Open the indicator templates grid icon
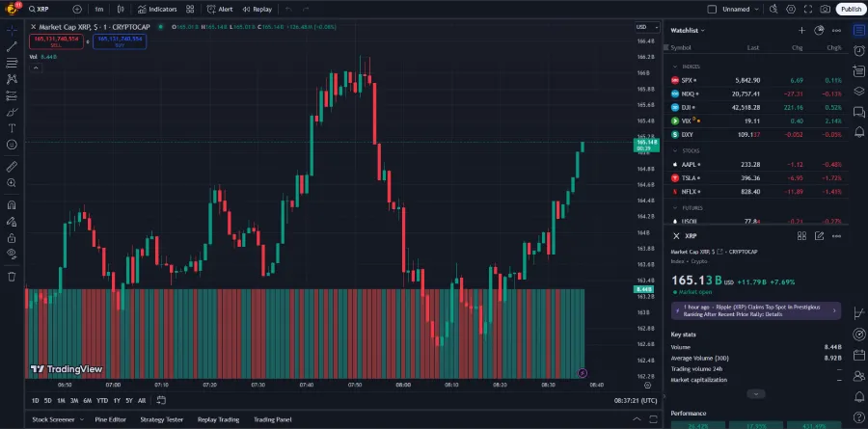 [x=190, y=10]
